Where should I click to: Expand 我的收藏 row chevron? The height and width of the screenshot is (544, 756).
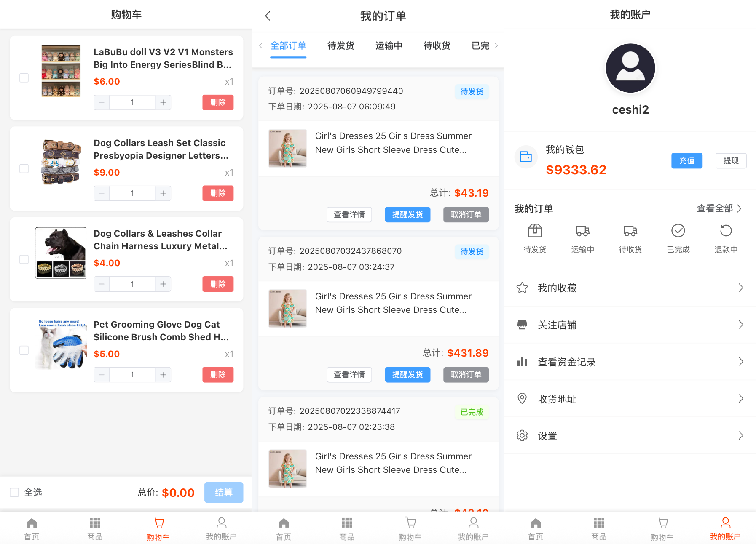[x=740, y=288]
